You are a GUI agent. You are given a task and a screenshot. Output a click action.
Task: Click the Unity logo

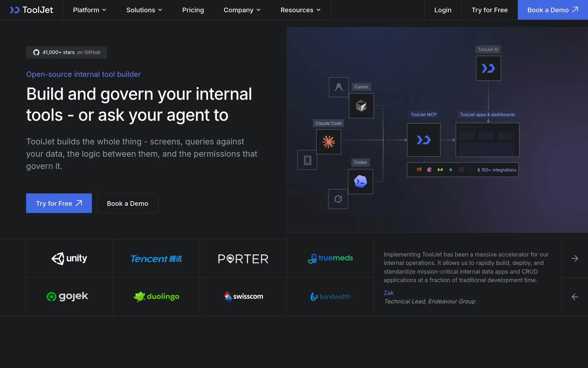[69, 258]
